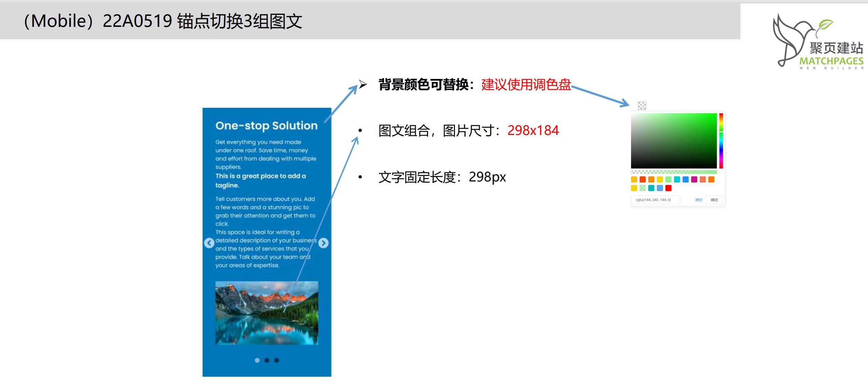Click the previous-slide arrow on the mobile carousel
Image resolution: width=868 pixels, height=386 pixels.
pyautogui.click(x=209, y=243)
